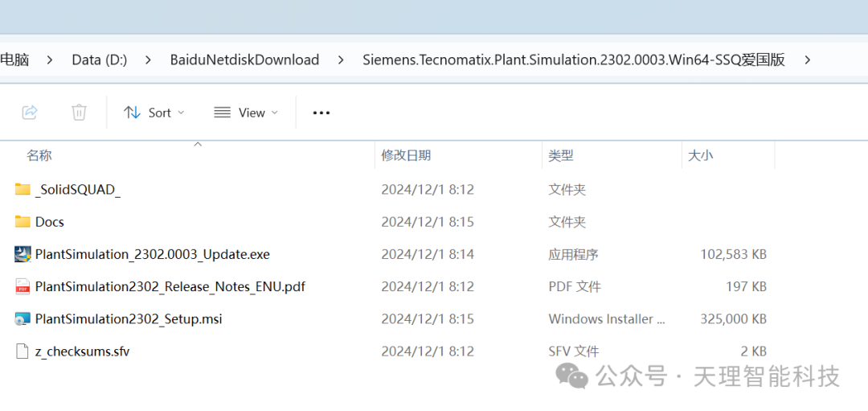Viewport: 868px width, 411px height.
Task: Select the Docs folder icon
Action: (x=23, y=221)
